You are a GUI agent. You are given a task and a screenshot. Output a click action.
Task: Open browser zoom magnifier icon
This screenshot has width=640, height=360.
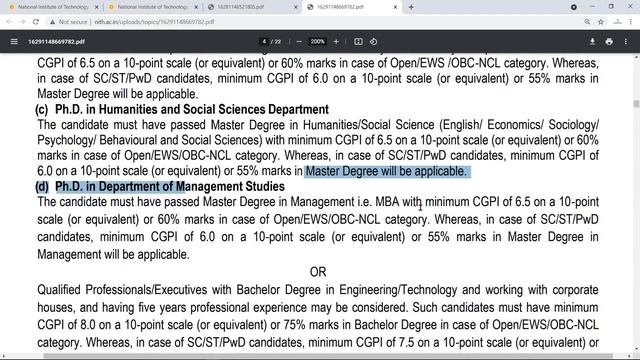tap(587, 22)
